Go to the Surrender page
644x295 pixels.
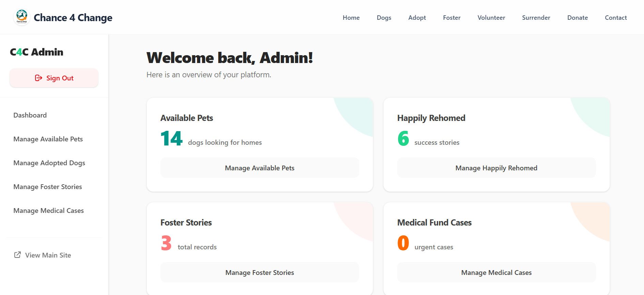tap(536, 18)
